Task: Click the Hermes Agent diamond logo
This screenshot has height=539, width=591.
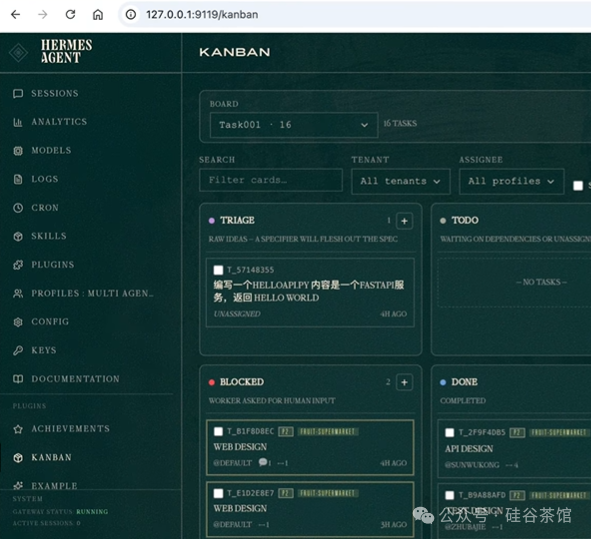Action: (18, 52)
